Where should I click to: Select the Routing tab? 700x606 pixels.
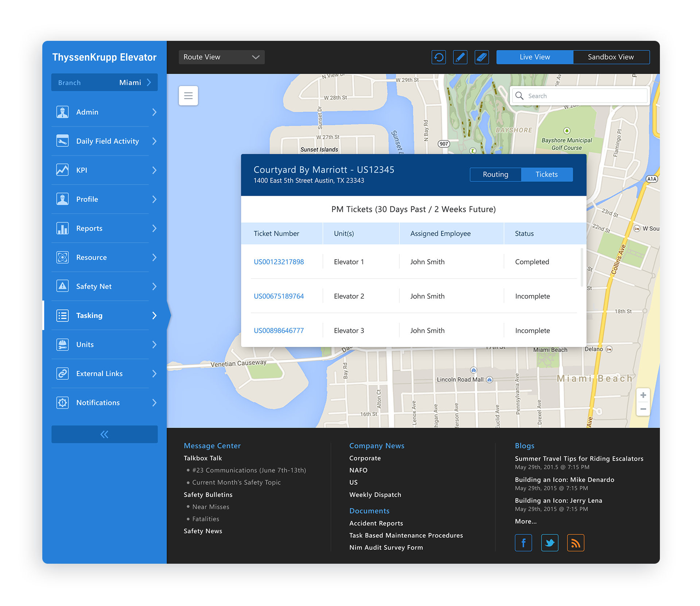click(x=495, y=174)
